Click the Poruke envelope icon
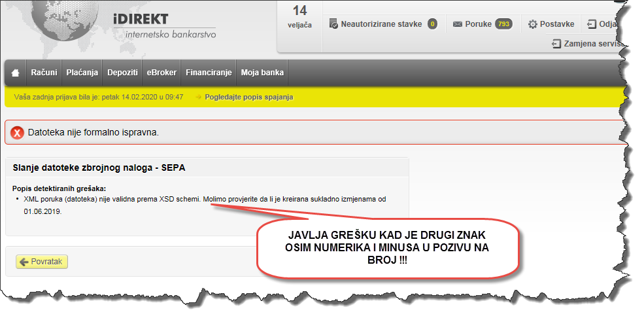The height and width of the screenshot is (318, 644). point(458,25)
